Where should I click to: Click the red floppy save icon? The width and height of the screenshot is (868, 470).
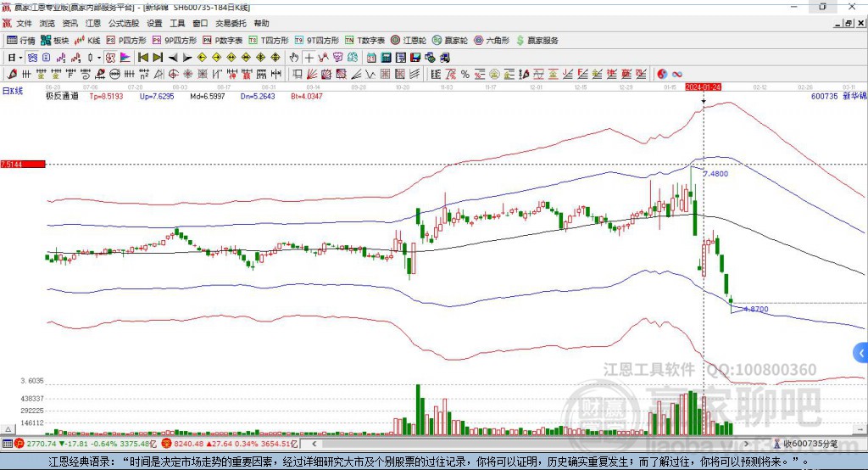pyautogui.click(x=415, y=58)
